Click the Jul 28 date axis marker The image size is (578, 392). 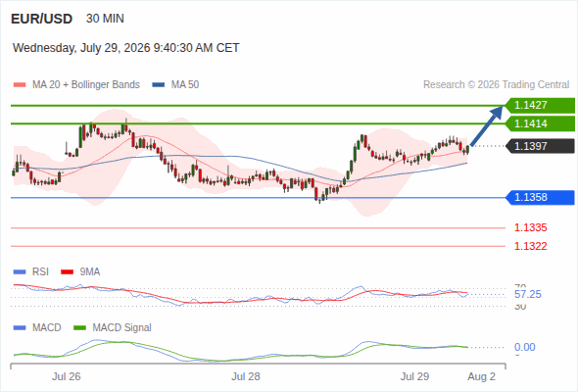pos(246,376)
